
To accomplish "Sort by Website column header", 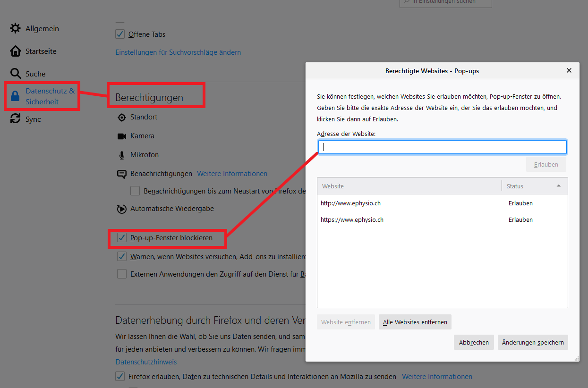I will (409, 186).
